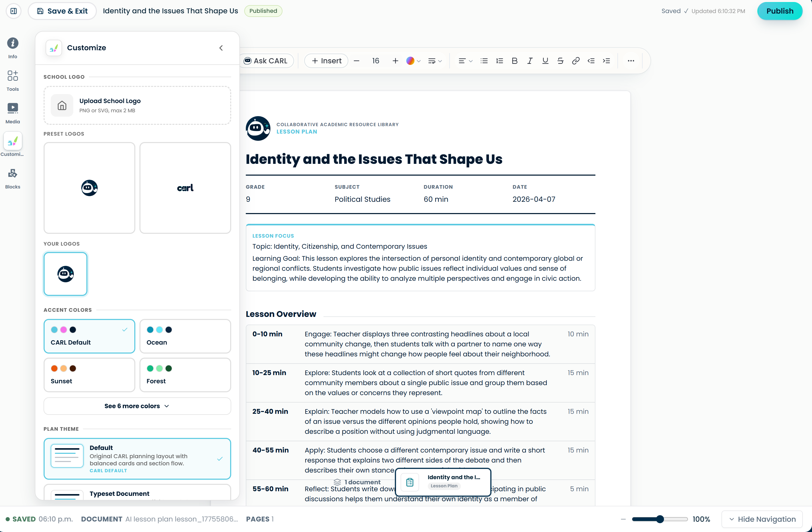Edit the Grade value 9
This screenshot has width=812, height=532.
point(248,199)
